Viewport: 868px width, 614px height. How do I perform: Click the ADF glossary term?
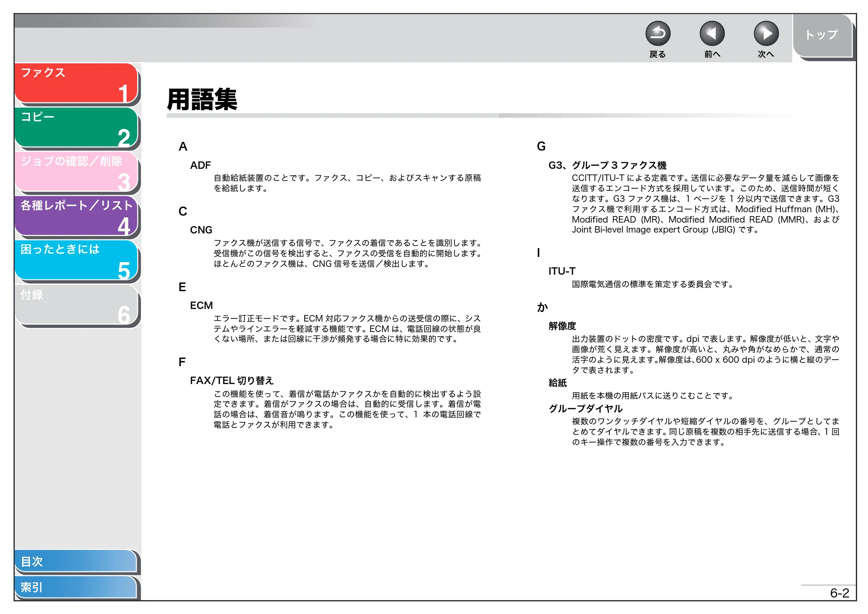tap(201, 165)
